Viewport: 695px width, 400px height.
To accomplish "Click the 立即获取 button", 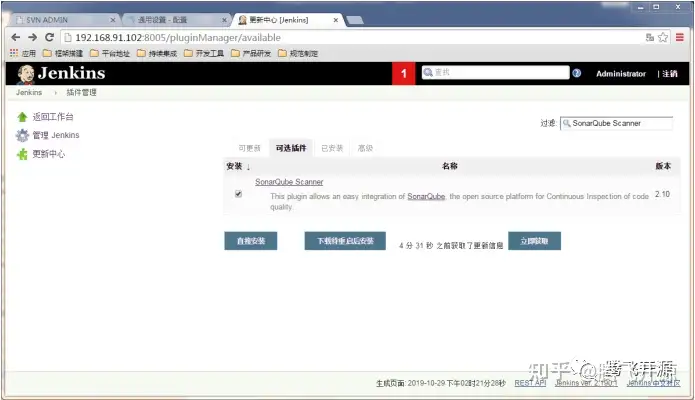I will (534, 241).
